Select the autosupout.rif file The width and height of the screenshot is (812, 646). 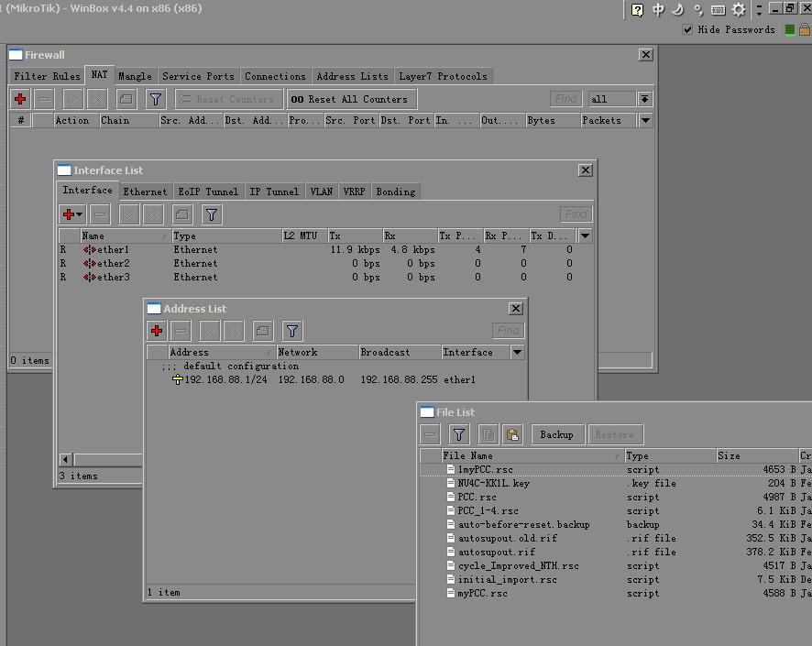615,552
